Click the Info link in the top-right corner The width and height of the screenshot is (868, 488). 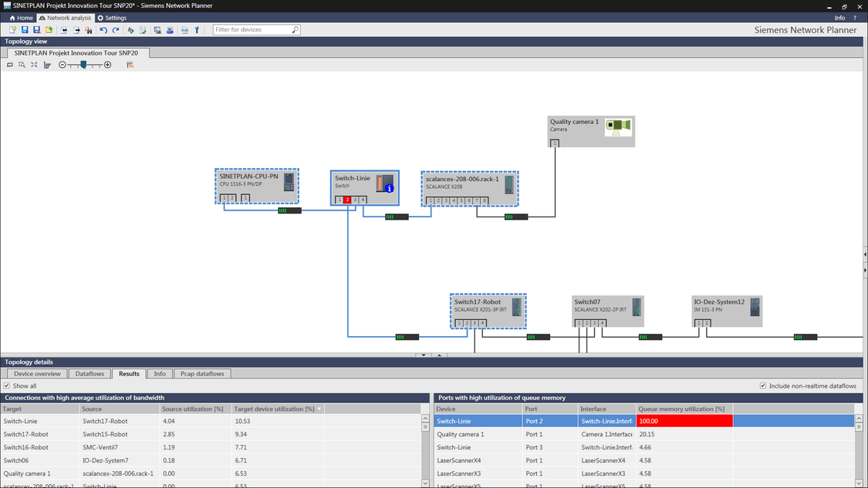click(839, 18)
